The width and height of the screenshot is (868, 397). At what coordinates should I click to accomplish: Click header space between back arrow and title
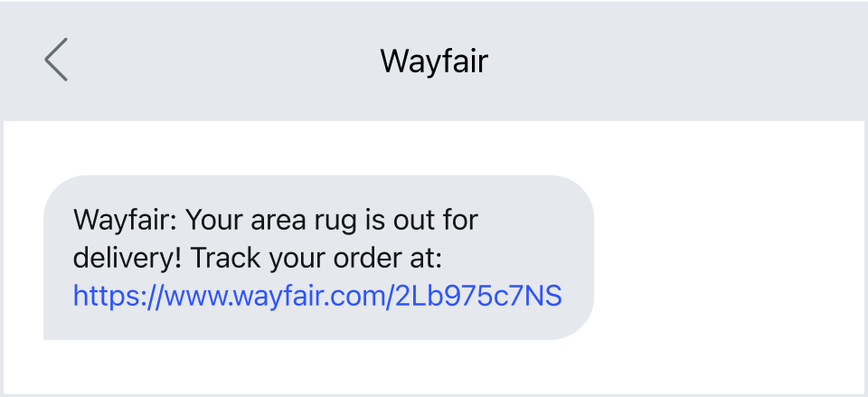(x=222, y=61)
